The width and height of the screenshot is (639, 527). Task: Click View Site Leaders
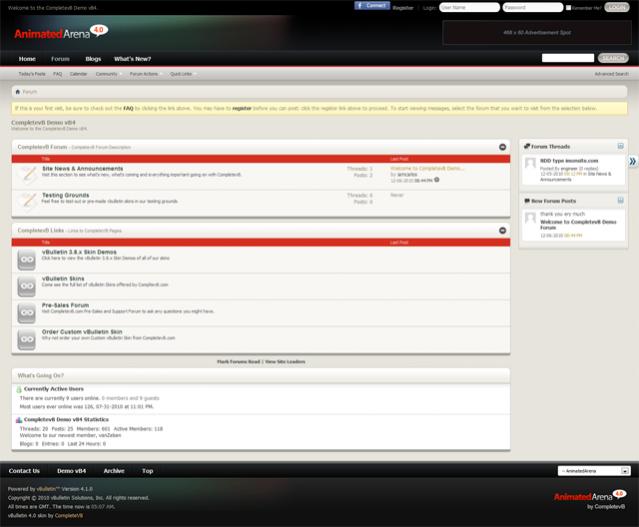[x=285, y=362]
